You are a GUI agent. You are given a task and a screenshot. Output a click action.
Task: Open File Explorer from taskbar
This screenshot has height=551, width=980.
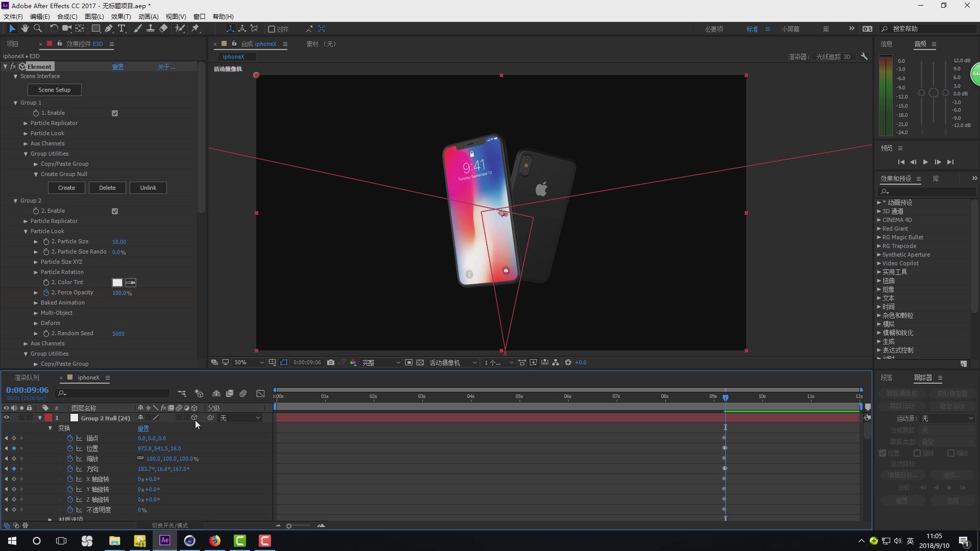(x=114, y=541)
